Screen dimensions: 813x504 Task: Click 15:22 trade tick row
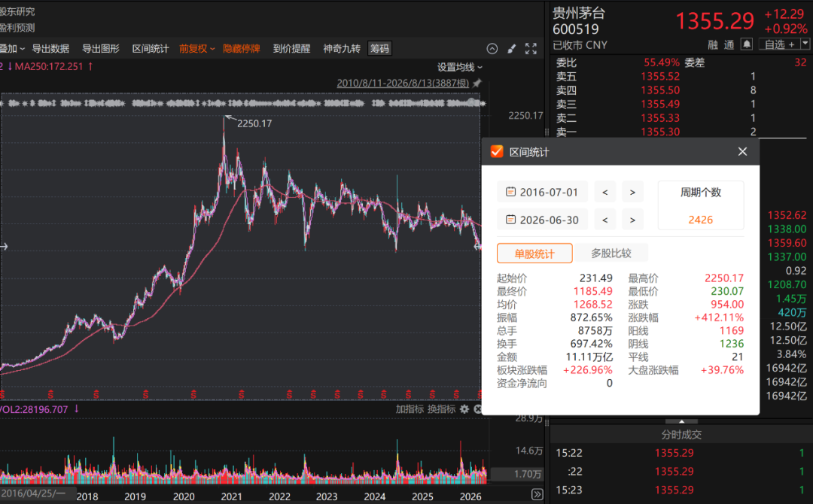click(x=681, y=453)
